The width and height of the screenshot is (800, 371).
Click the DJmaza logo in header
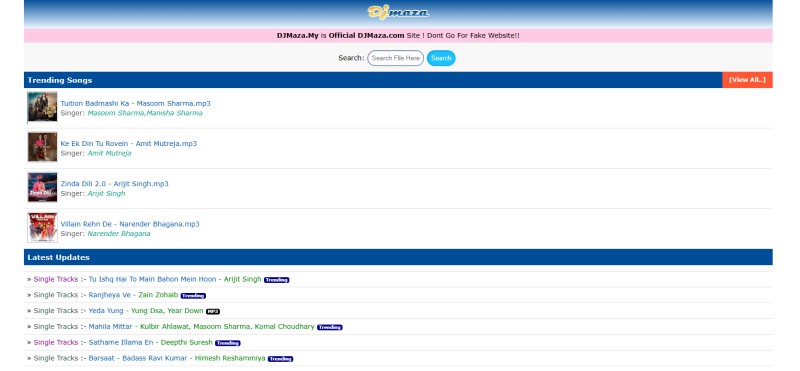click(398, 12)
